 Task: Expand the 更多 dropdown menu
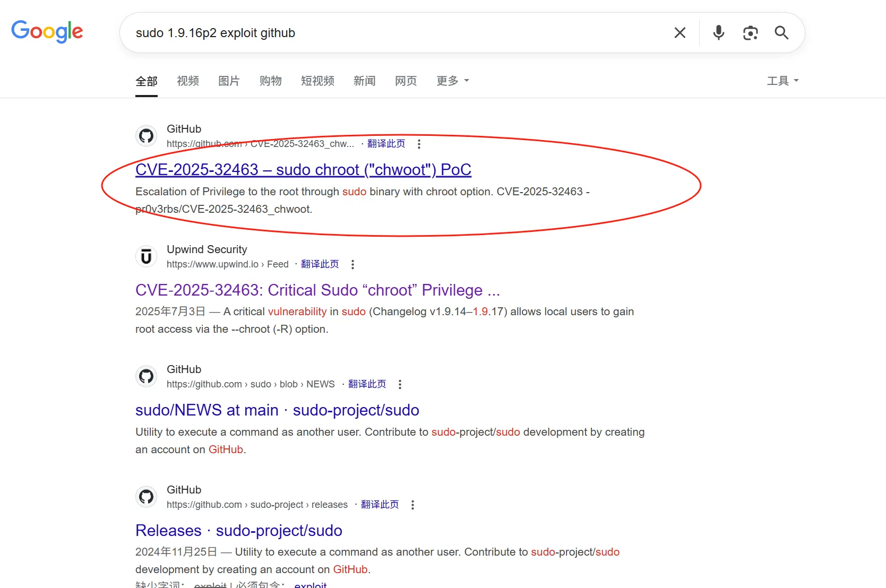tap(452, 81)
